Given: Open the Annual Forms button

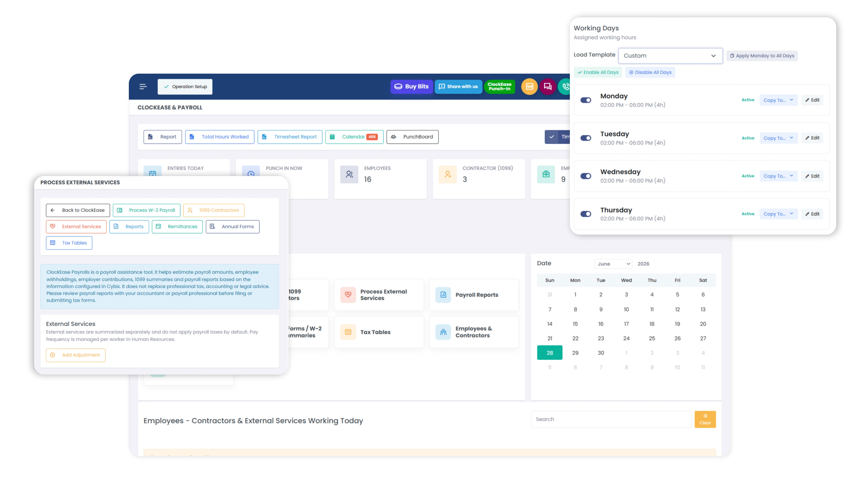Looking at the screenshot, I should point(233,227).
